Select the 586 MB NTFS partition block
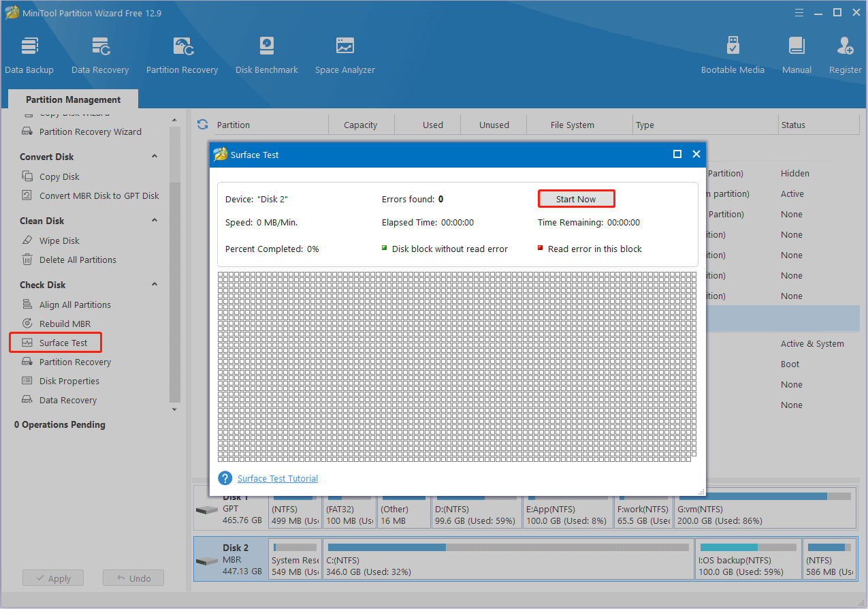The height and width of the screenshot is (609, 868). coord(829,559)
